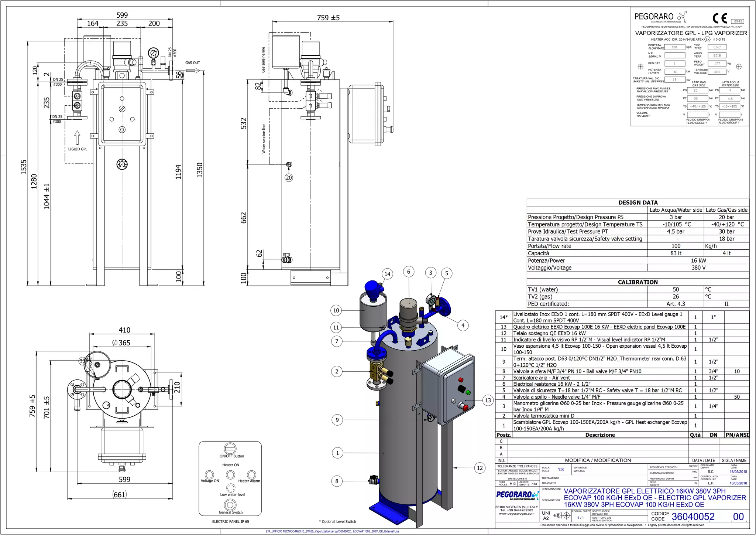Image resolution: width=756 pixels, height=535 pixels.
Task: Click the CE mark on the nameplate
Action: (x=719, y=18)
